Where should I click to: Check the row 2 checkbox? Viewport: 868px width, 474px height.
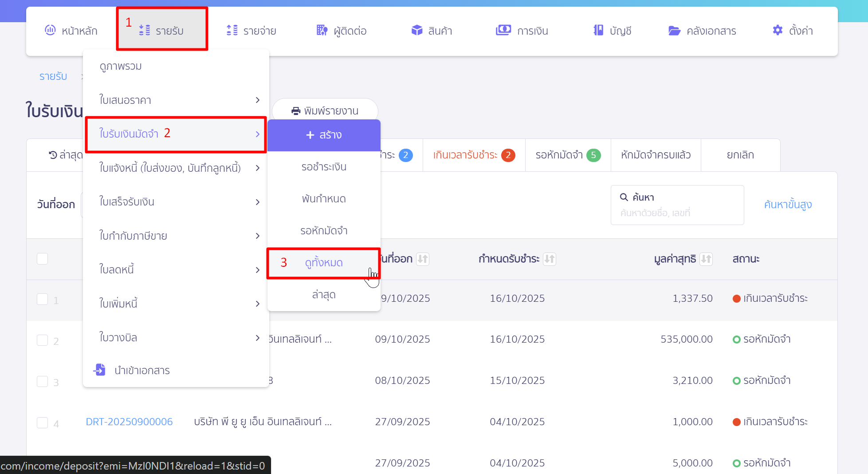pyautogui.click(x=43, y=340)
